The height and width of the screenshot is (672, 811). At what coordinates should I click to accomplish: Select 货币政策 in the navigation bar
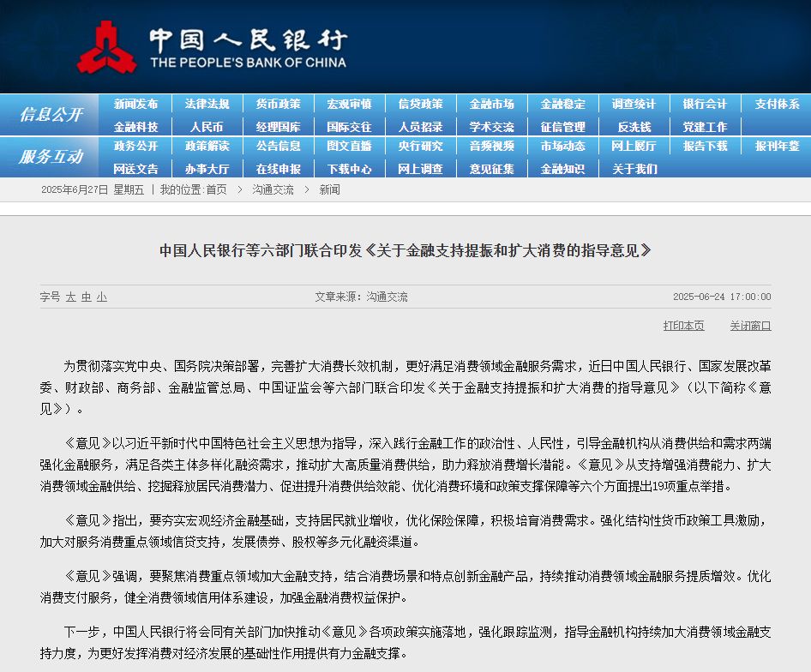pos(278,104)
